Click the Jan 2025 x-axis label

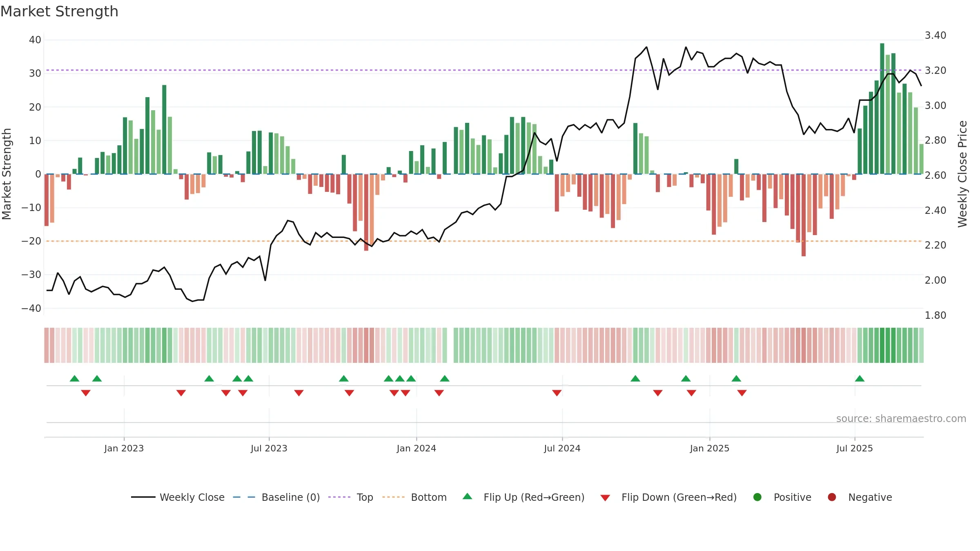coord(710,448)
